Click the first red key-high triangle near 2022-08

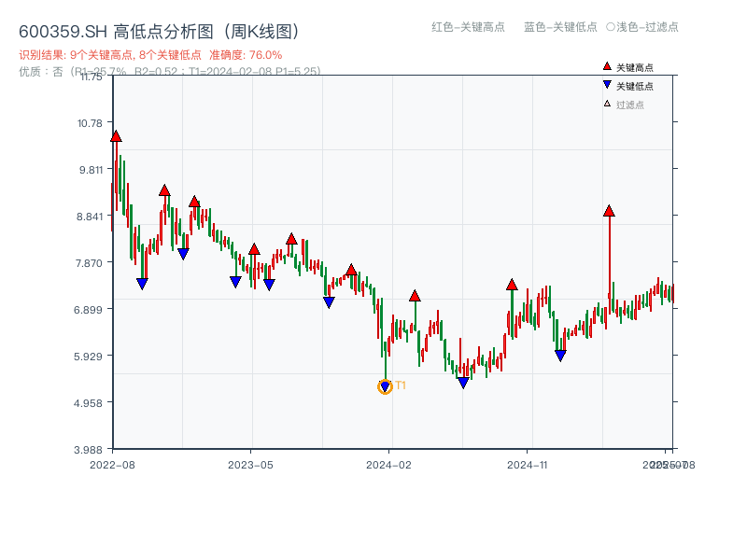click(115, 134)
